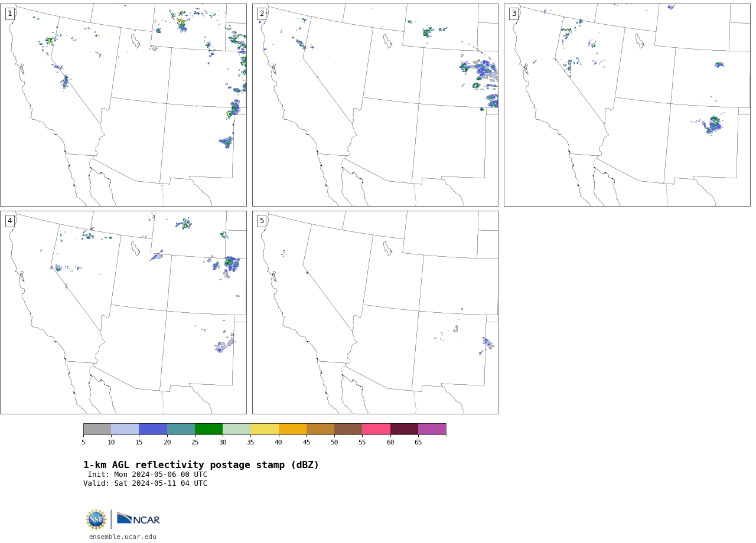
Task: Select the purple 65+ dBZ swatch
Action: 432,429
